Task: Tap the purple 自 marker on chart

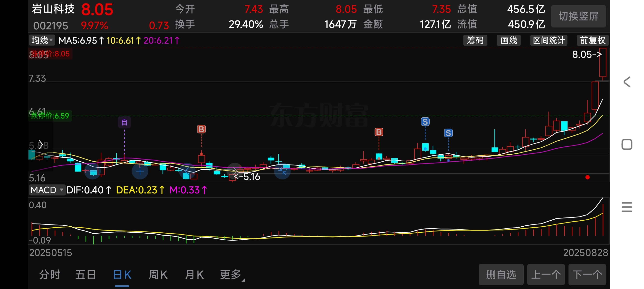Action: (x=124, y=122)
